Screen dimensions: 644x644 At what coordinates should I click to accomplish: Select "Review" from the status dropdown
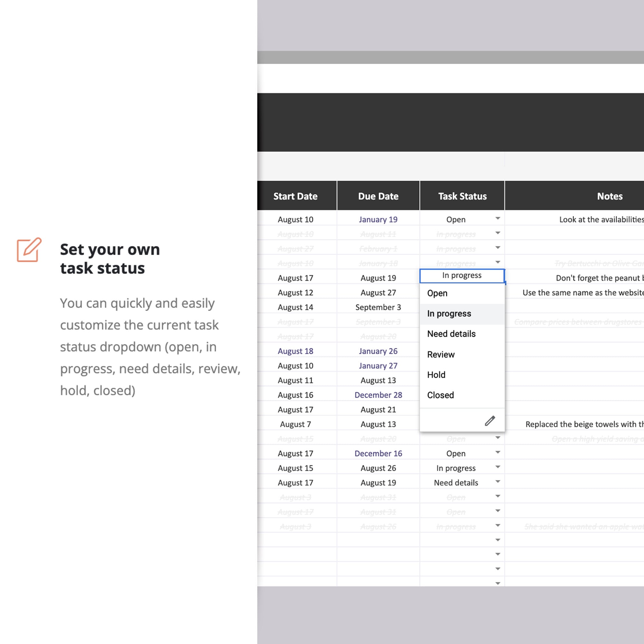click(x=441, y=354)
